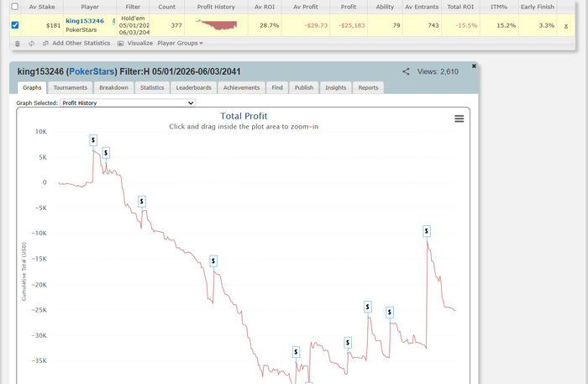Viewport: 588px width, 384px height.
Task: Click the icon left of Add Other Statistics
Action: (x=45, y=44)
